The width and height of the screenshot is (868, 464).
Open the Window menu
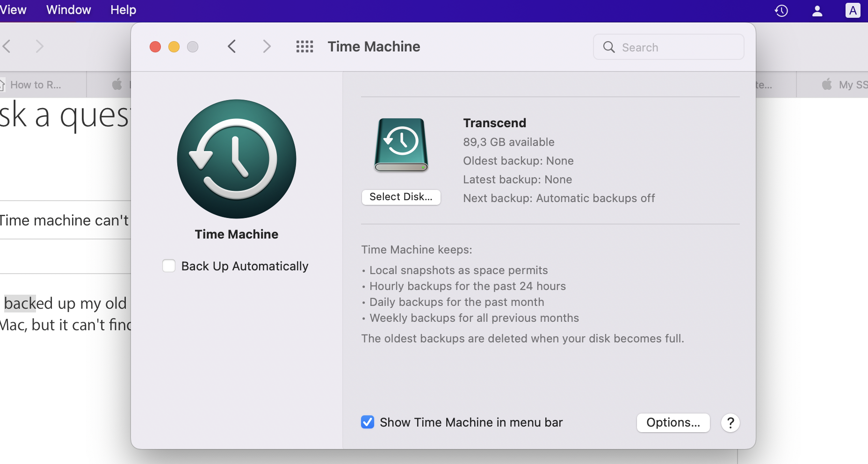pos(69,10)
